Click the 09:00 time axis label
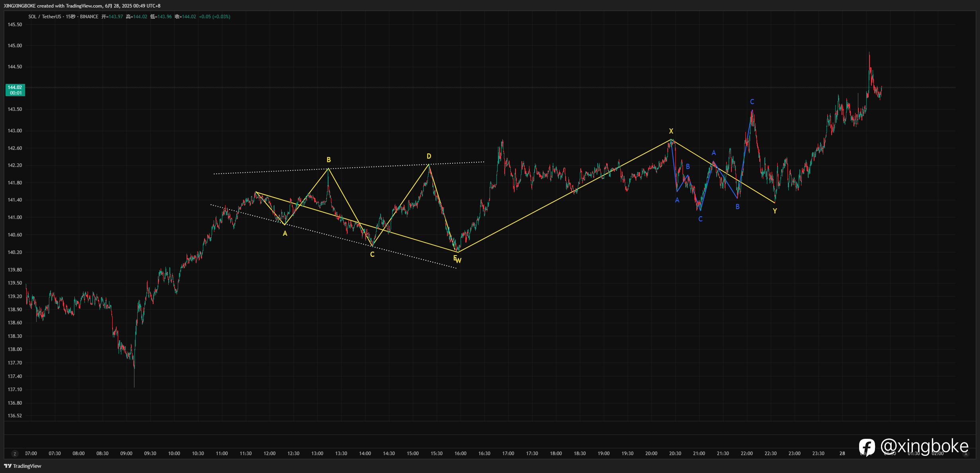Image resolution: width=980 pixels, height=473 pixels. click(126, 454)
